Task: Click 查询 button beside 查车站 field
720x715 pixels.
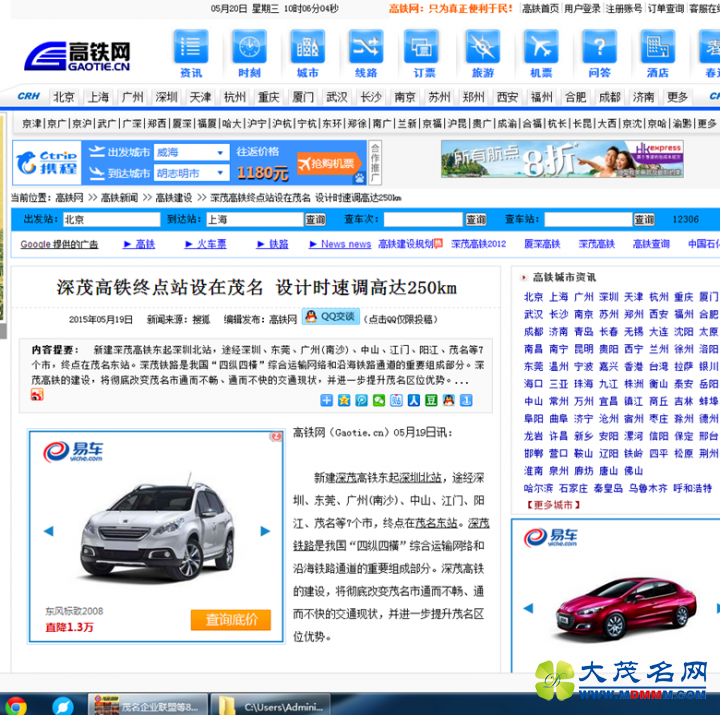Action: [644, 220]
